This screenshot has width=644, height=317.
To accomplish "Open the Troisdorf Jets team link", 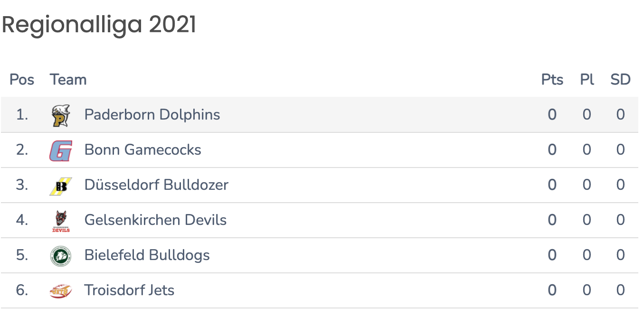I will click(x=129, y=290).
